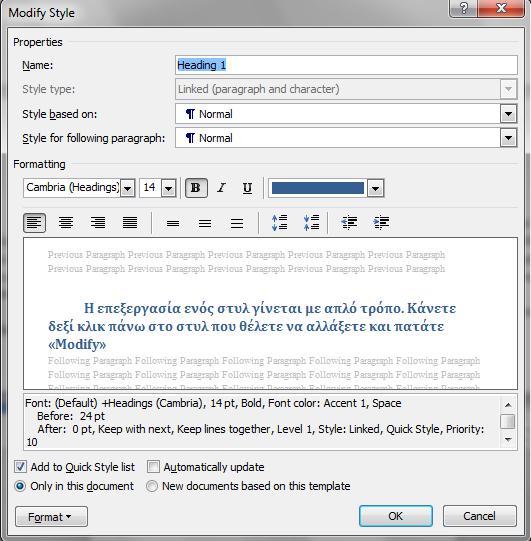Click the Increase Paragraph Spacing icon

click(x=279, y=223)
